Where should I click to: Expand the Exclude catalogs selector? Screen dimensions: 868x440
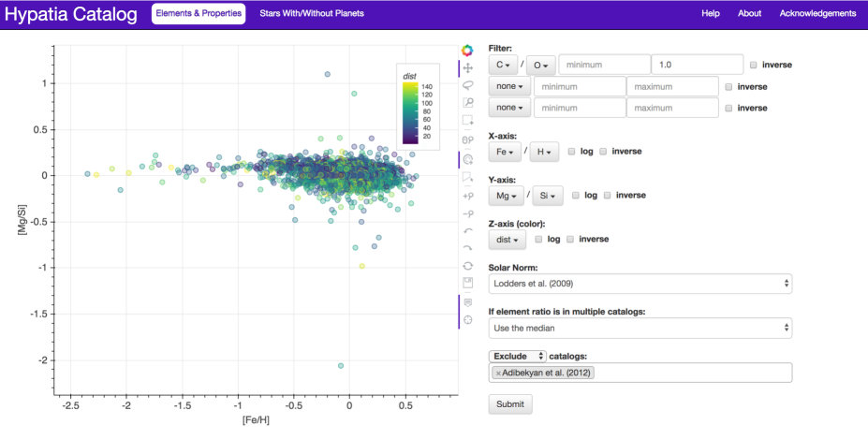click(517, 356)
